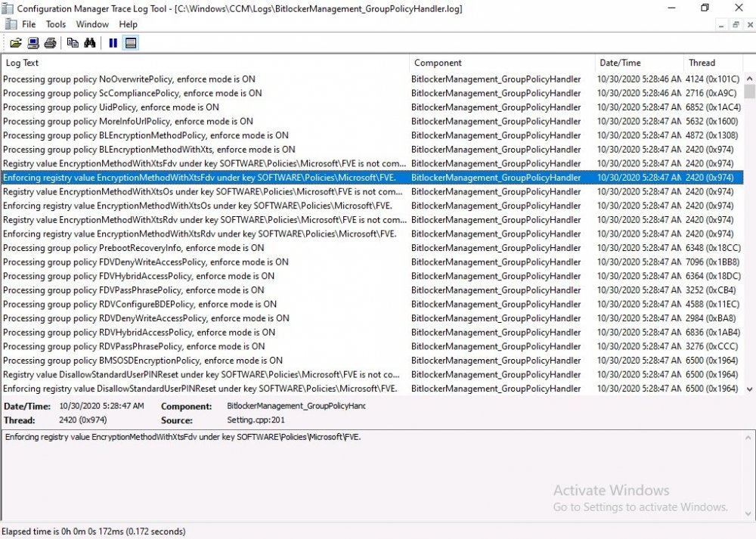Select the RDVConfigureBDEPolicy log row
756x539 pixels.
pyautogui.click(x=372, y=304)
